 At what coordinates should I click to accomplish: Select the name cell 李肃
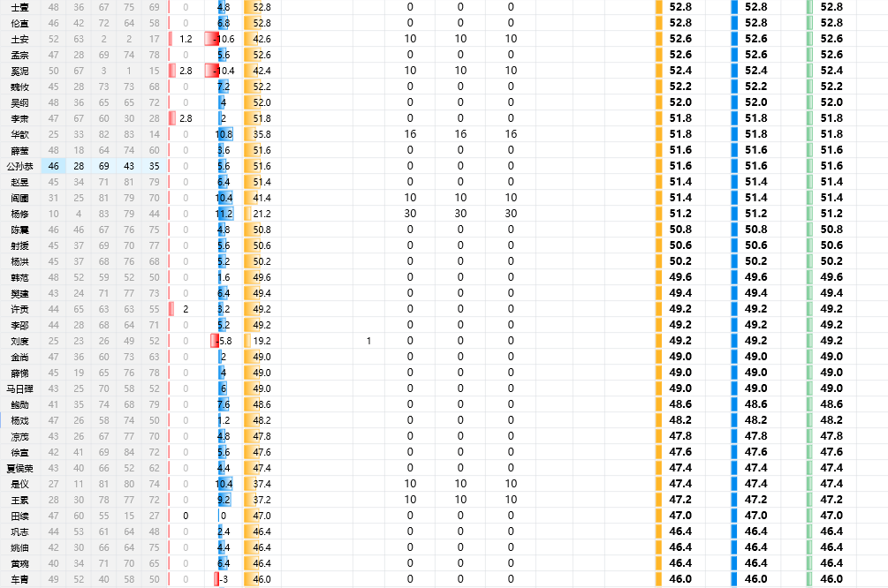19,119
